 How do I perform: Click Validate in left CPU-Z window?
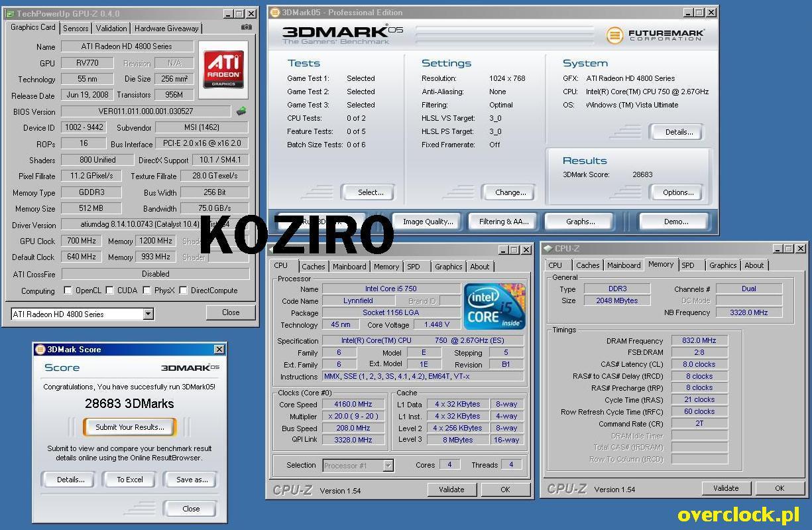(451, 490)
